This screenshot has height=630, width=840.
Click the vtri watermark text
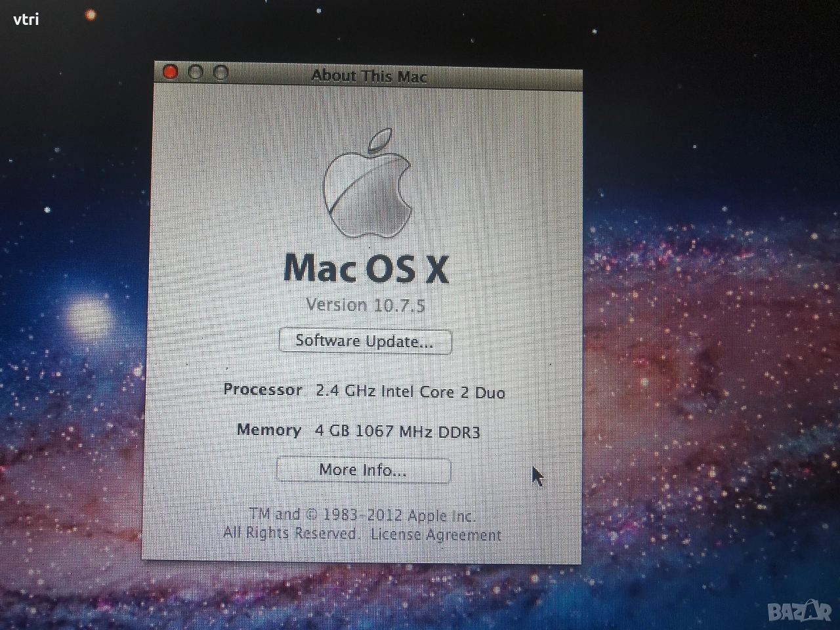26,20
